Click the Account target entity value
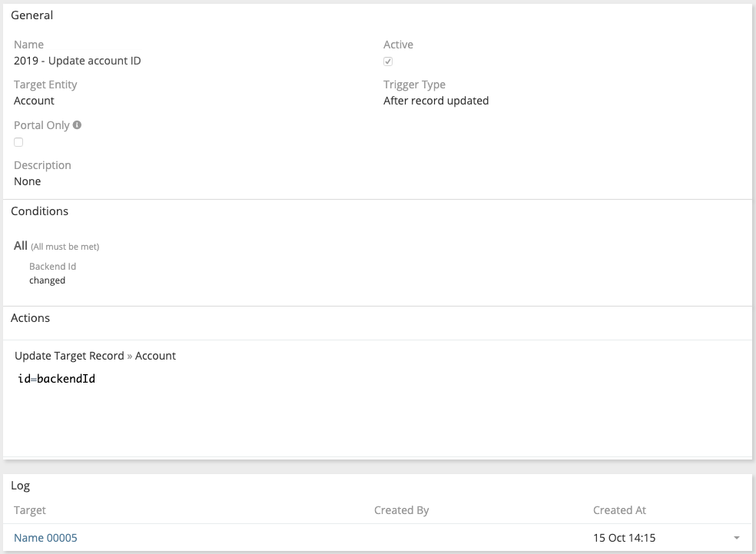Screen dimensions: 756x554 click(34, 101)
